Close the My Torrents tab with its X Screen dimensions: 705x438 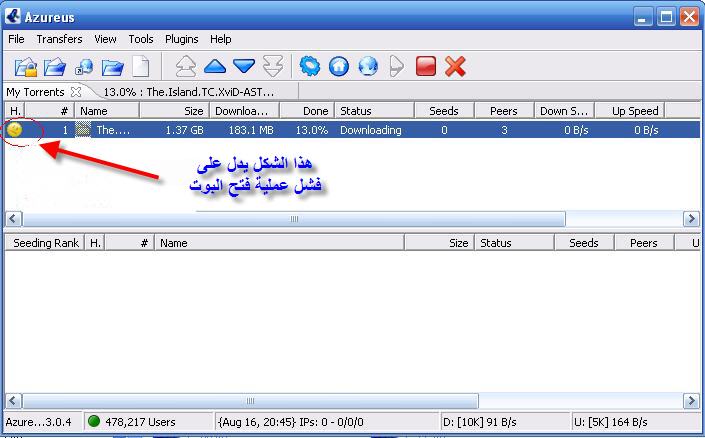point(76,92)
